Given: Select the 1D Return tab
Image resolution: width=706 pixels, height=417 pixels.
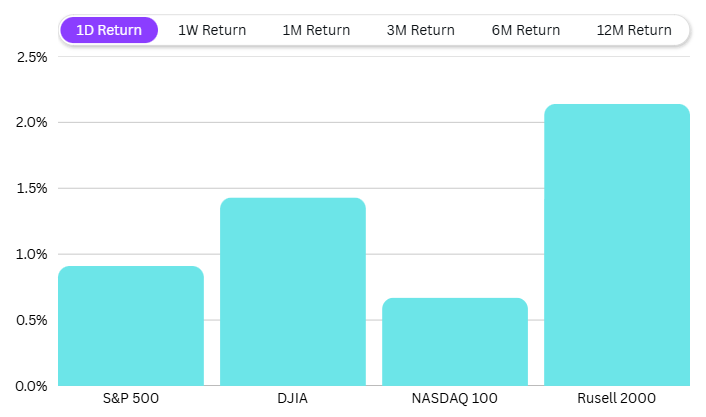Looking at the screenshot, I should tap(109, 30).
